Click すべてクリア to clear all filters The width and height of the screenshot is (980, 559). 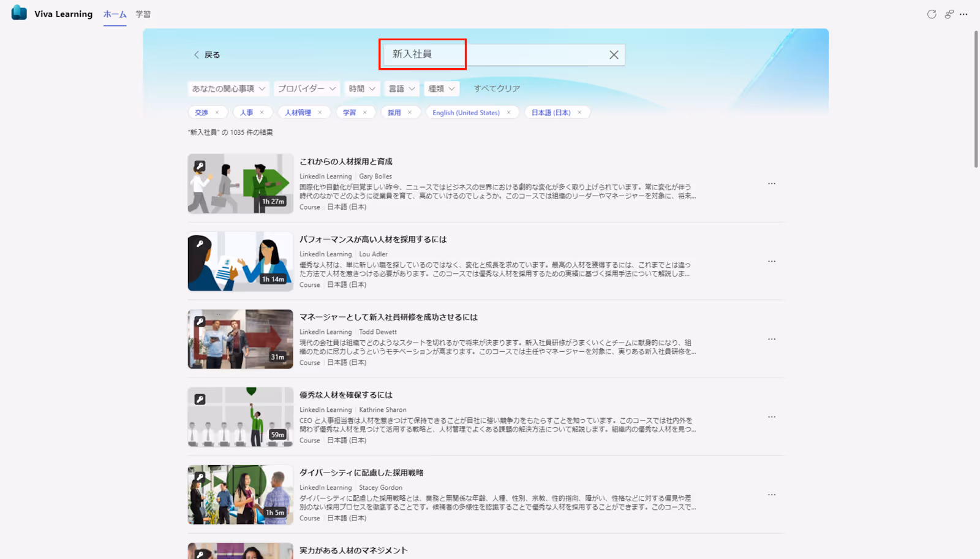[x=497, y=89]
